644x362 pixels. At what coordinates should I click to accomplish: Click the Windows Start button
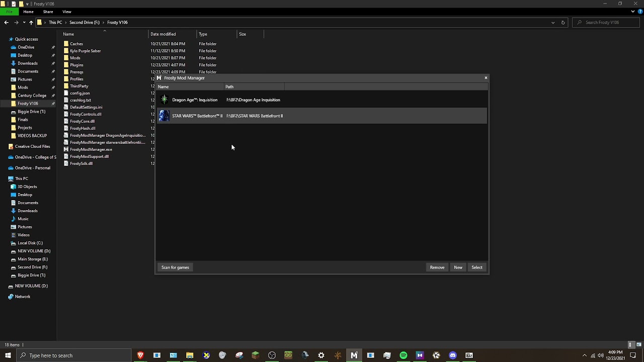[8, 355]
